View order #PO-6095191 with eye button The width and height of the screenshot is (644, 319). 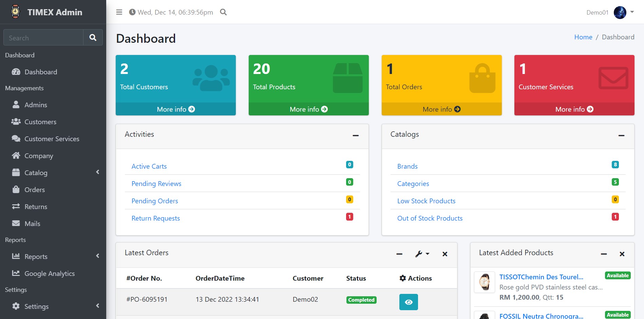point(409,302)
